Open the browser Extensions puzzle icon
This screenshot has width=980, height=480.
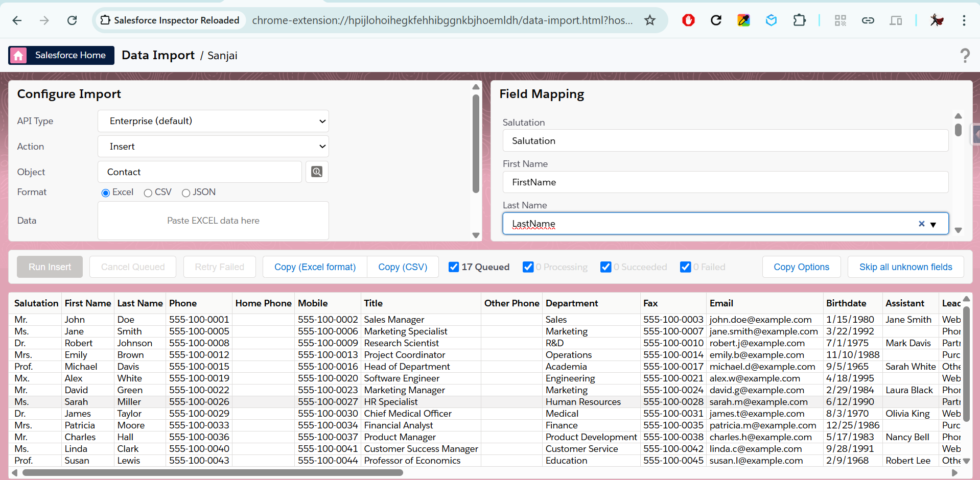point(799,20)
